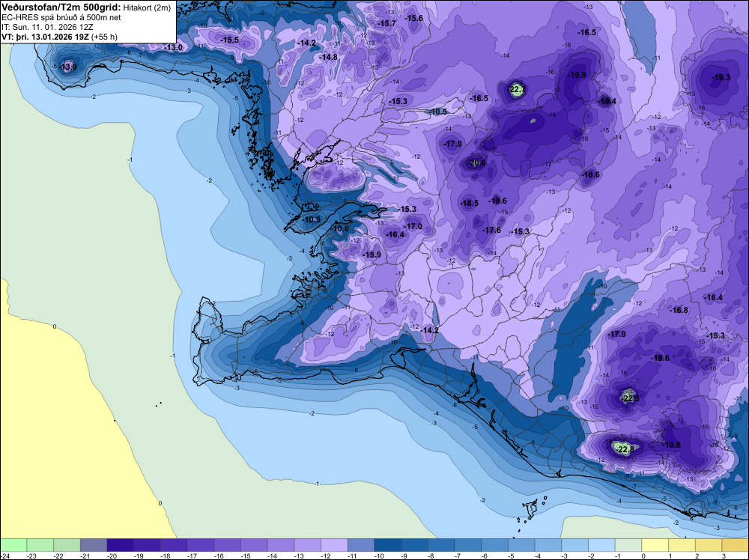Image resolution: width=749 pixels, height=560 pixels.
Task: Click the -19.8 temperature label
Action: [671, 445]
